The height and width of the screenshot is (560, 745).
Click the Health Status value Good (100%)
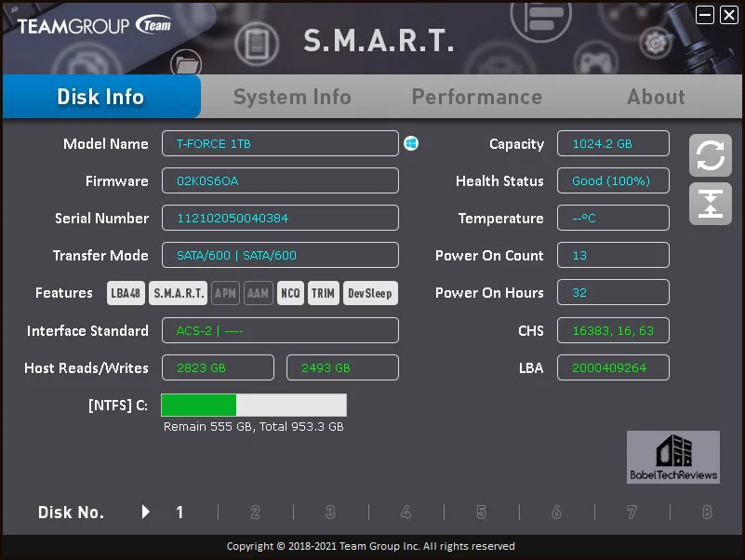(x=613, y=180)
